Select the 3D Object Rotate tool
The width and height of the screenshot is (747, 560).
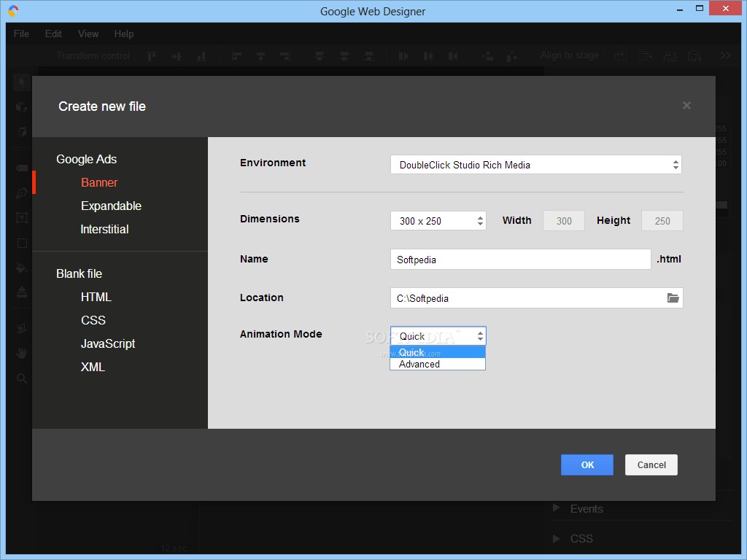(x=20, y=106)
